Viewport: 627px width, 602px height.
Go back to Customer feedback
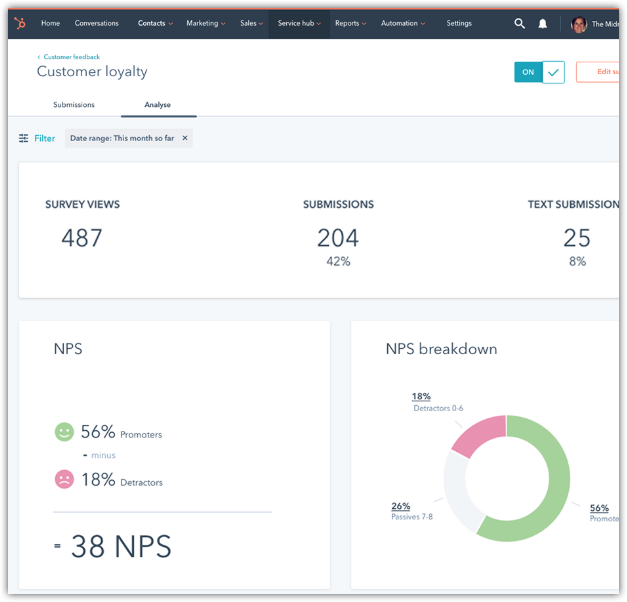click(x=71, y=57)
